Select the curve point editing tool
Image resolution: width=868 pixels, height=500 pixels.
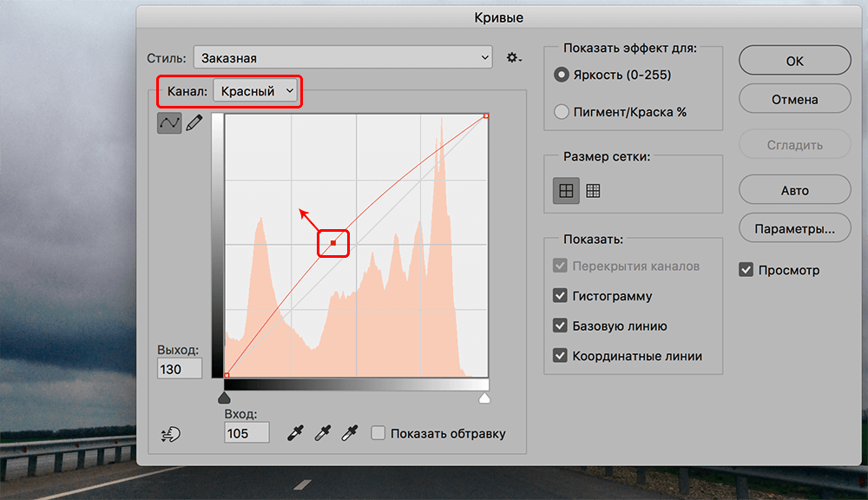(169, 123)
